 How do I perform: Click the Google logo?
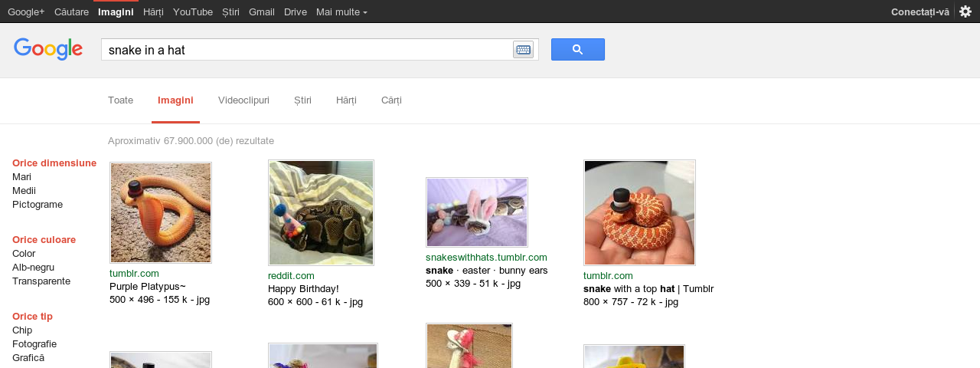(48, 49)
